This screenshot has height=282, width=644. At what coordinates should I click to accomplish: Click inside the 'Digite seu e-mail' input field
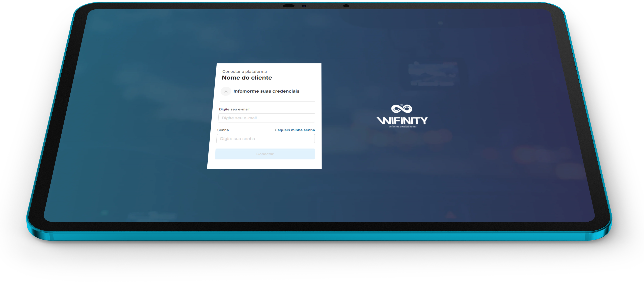point(266,118)
